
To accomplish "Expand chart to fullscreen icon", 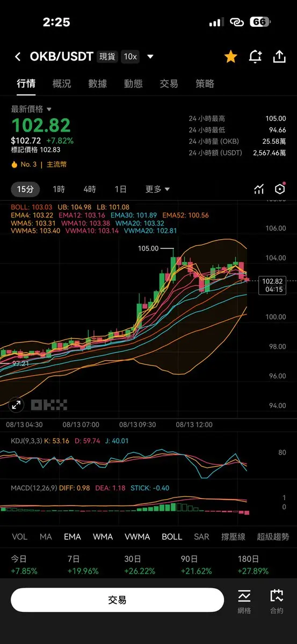I will [17, 405].
